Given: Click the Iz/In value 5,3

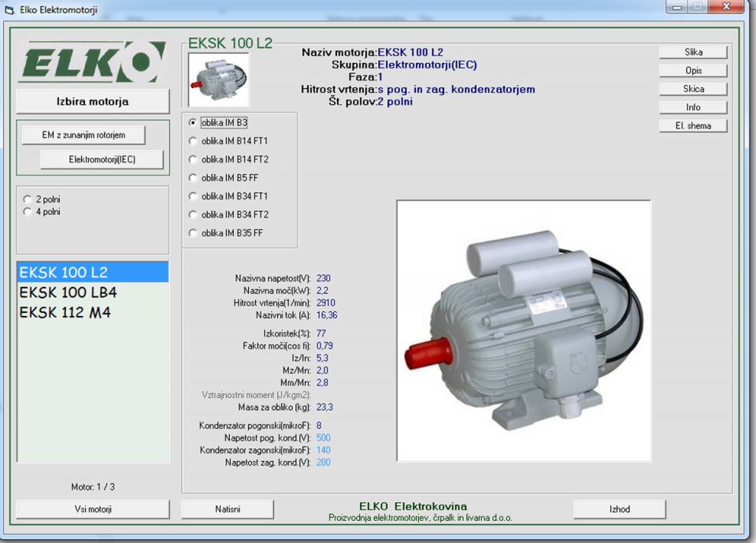Looking at the screenshot, I should (322, 358).
